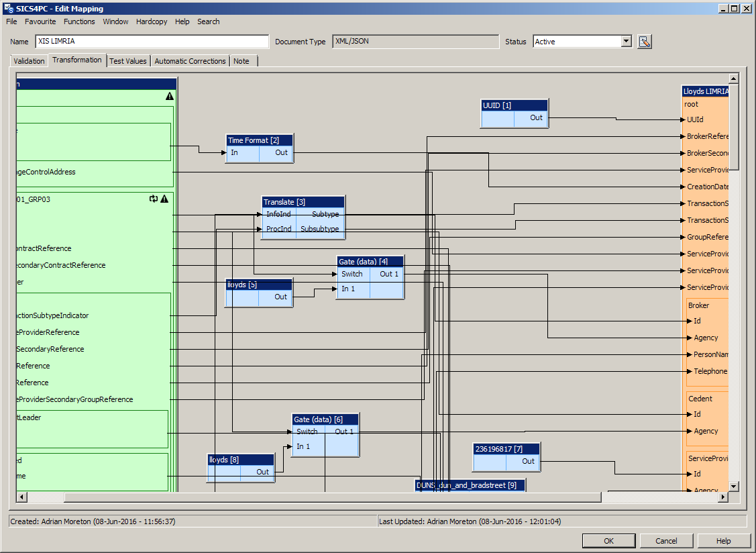Click warning triangle icon on GRP03 row

click(164, 199)
